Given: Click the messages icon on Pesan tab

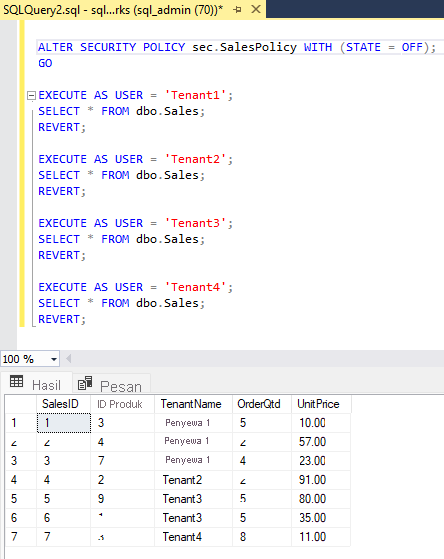Looking at the screenshot, I should pyautogui.click(x=85, y=383).
